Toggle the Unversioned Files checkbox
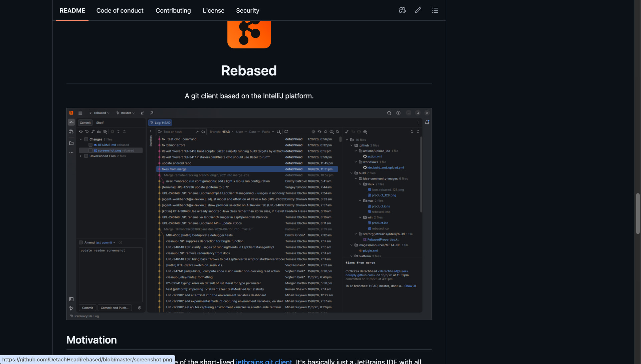Viewport: 641px width, 364px height. tap(86, 156)
